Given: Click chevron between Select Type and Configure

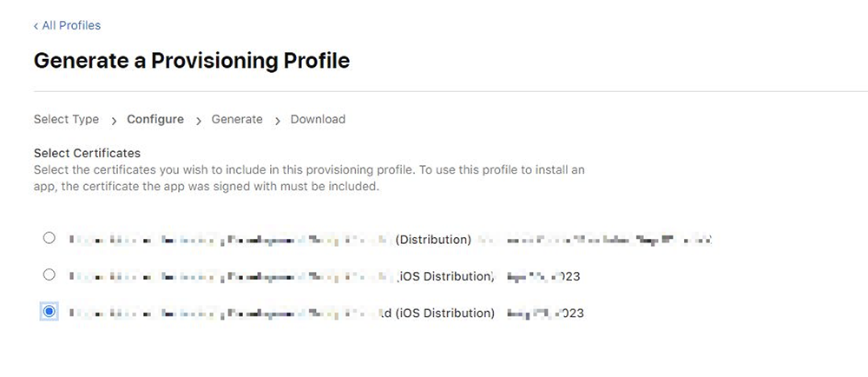Looking at the screenshot, I should (113, 120).
